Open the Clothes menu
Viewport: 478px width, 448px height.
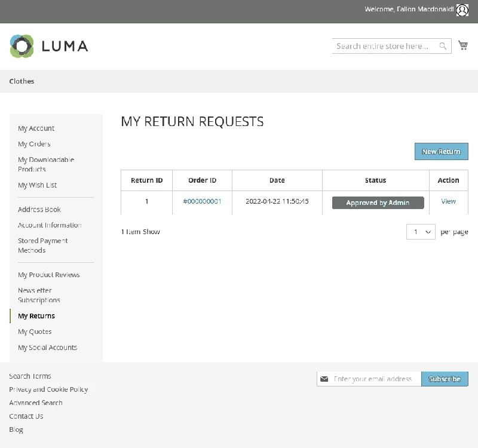22,81
